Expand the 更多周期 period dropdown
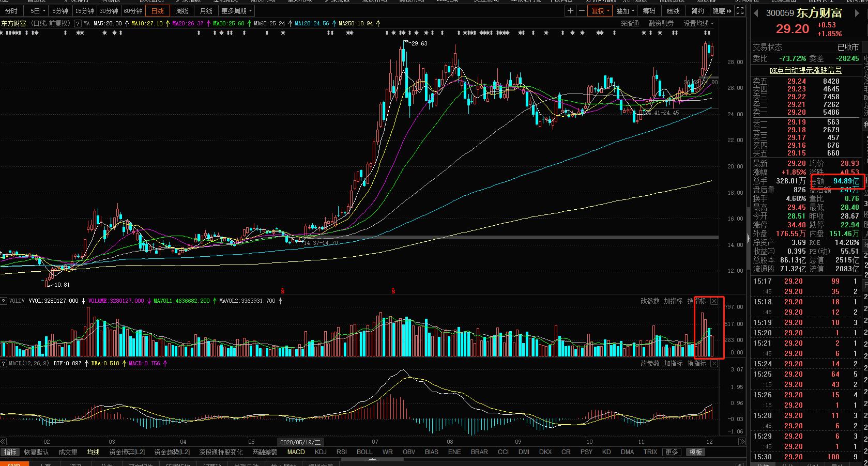 [237, 11]
